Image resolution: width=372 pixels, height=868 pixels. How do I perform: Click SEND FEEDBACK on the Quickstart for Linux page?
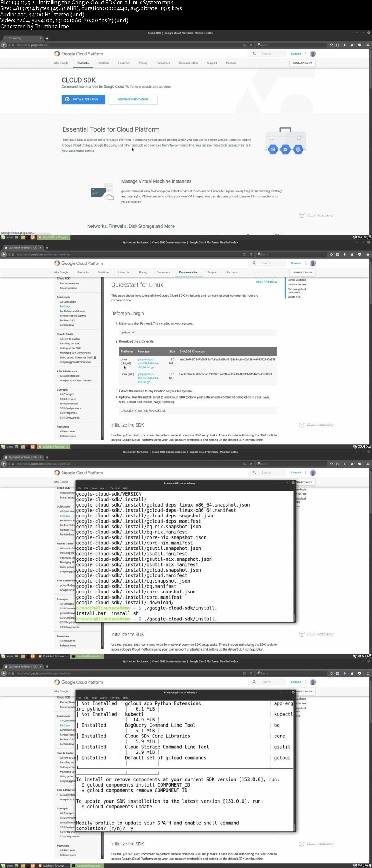pyautogui.click(x=266, y=282)
